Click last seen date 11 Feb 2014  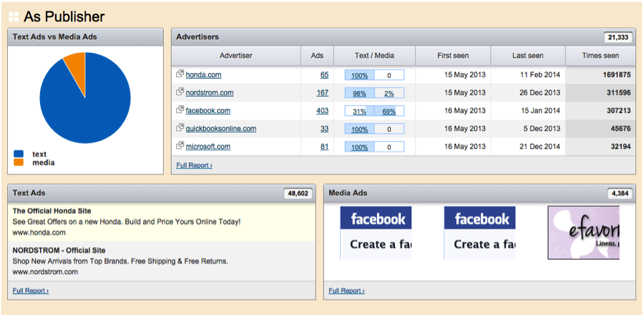(x=540, y=74)
